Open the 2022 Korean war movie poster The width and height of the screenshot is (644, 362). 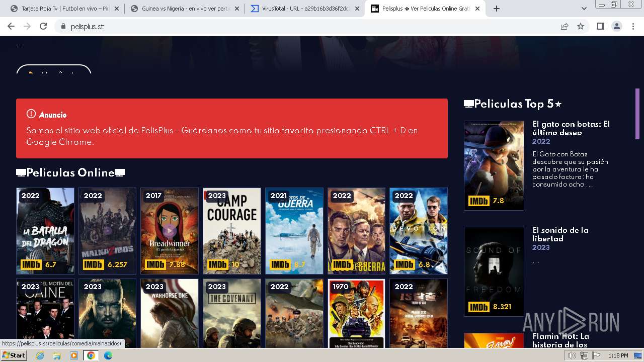click(x=419, y=313)
